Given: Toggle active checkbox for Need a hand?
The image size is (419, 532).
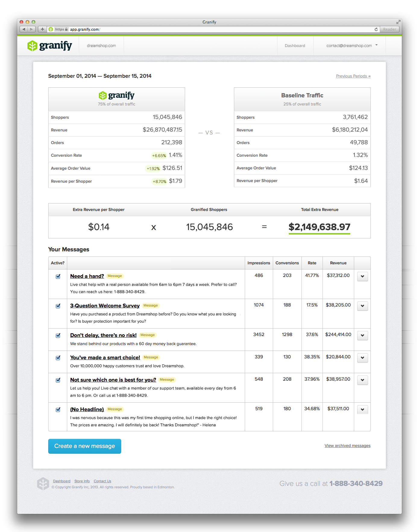Looking at the screenshot, I should (x=58, y=276).
